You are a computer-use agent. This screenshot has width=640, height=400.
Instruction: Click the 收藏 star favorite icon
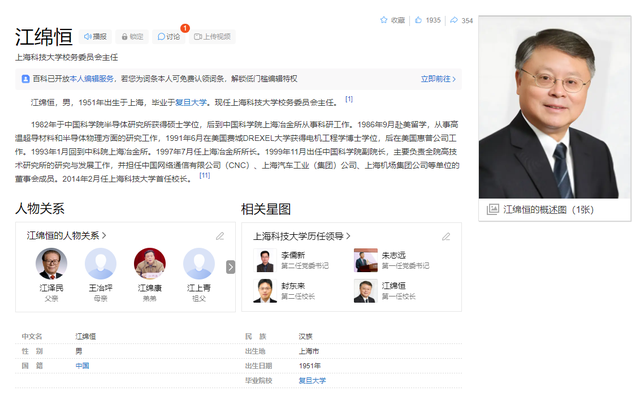[x=384, y=20]
